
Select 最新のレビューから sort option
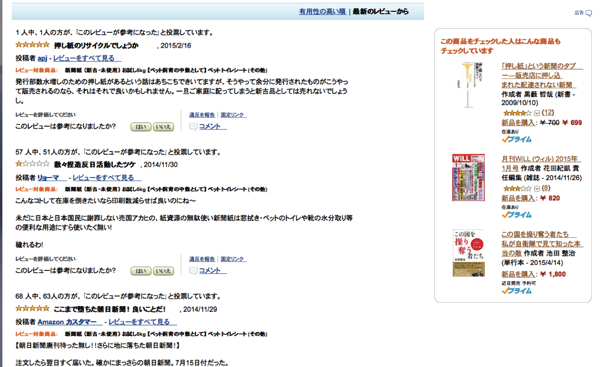[380, 11]
